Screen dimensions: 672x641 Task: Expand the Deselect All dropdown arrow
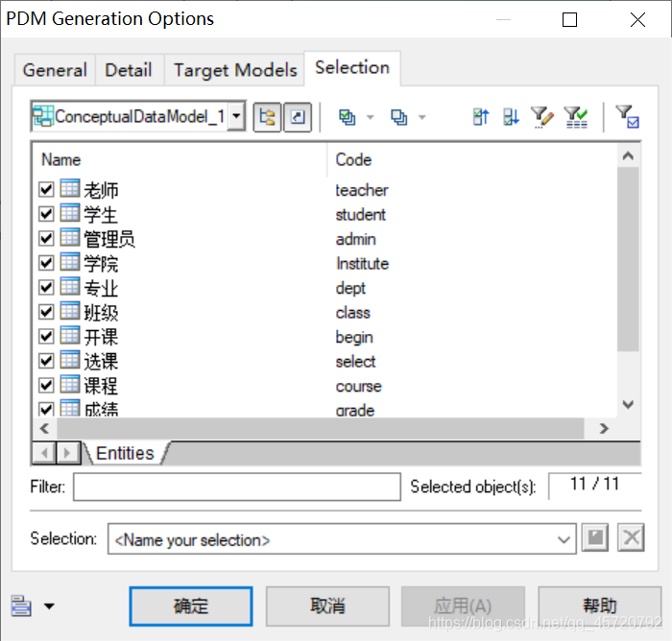click(422, 117)
